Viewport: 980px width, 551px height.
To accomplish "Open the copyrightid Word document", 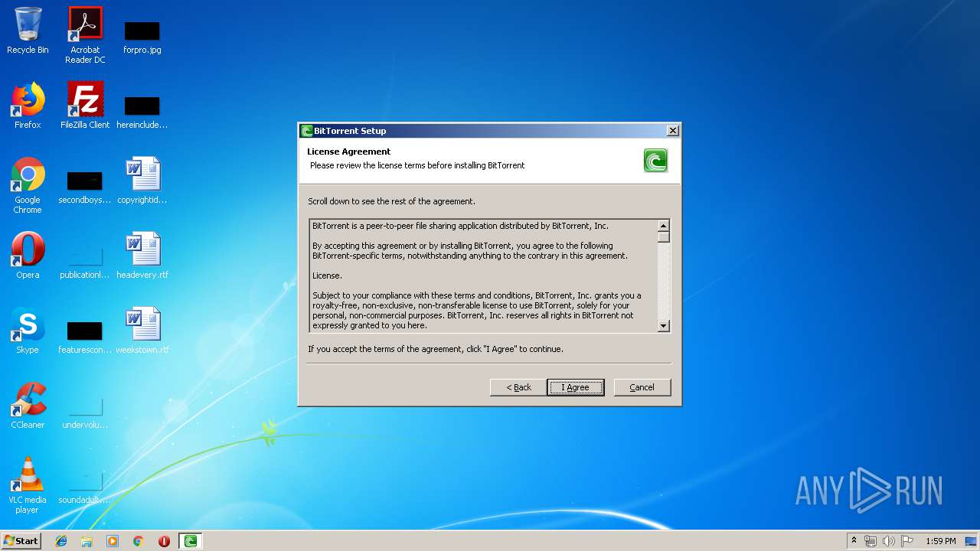I will (142, 181).
